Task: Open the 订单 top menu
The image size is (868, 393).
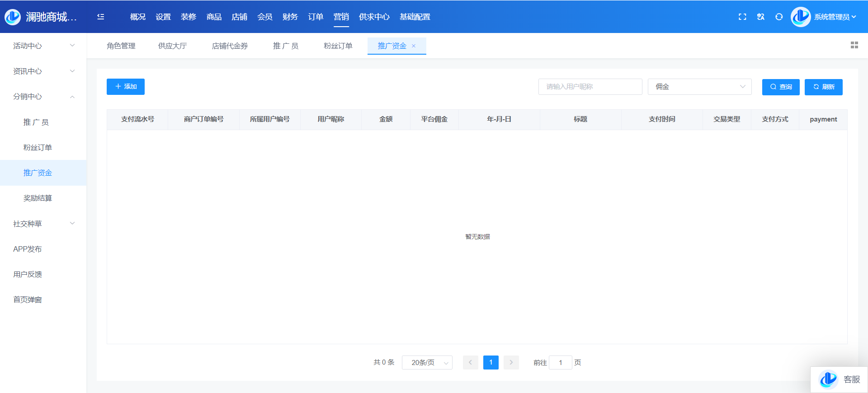Action: coord(316,17)
